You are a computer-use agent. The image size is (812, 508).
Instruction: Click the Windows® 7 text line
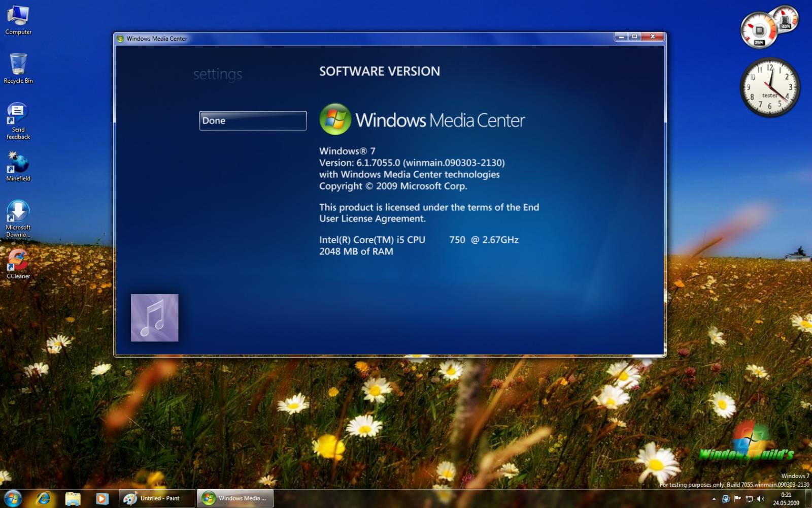tap(347, 151)
